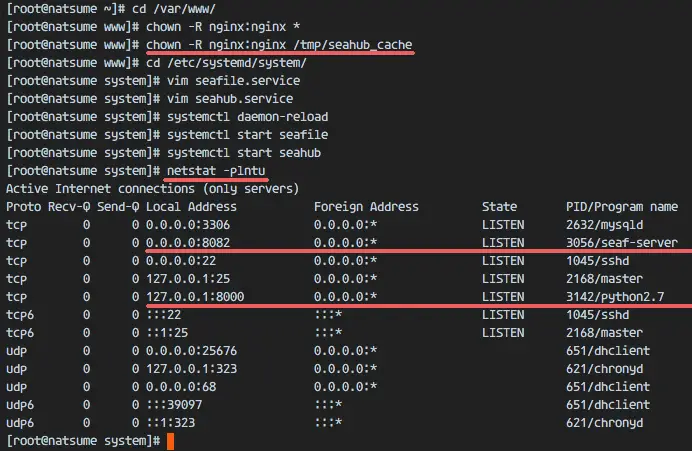This screenshot has height=451, width=692.
Task: Click local address '127.0.0.1:323'
Action: (x=191, y=369)
